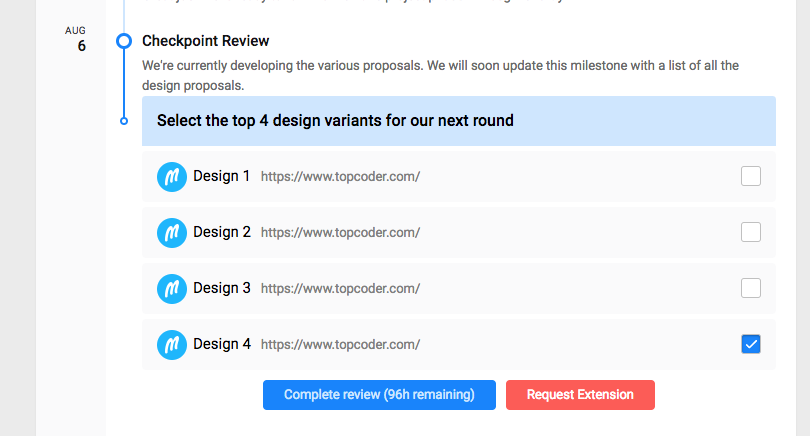Uncheck the Design 4 checkbox
This screenshot has height=436, width=810.
[x=751, y=344]
